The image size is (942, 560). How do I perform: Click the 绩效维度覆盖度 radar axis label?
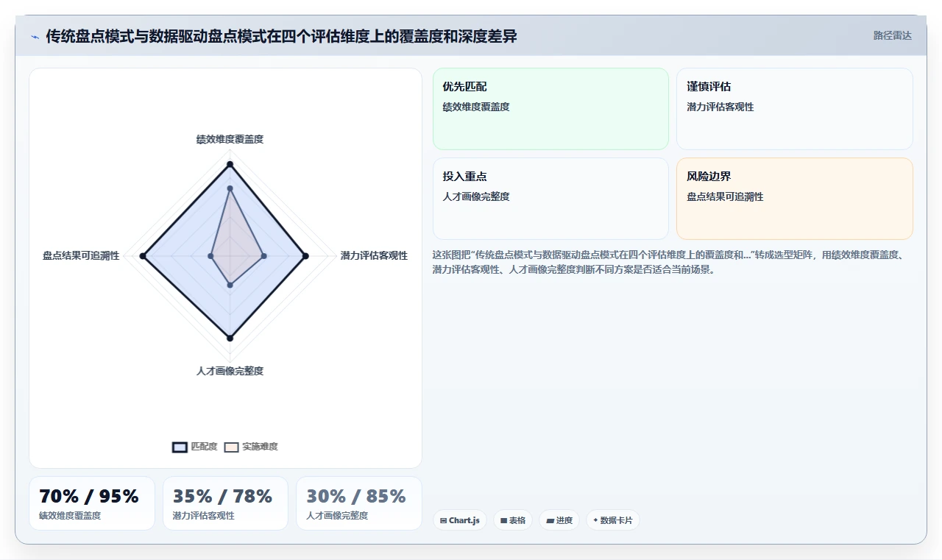(x=230, y=139)
